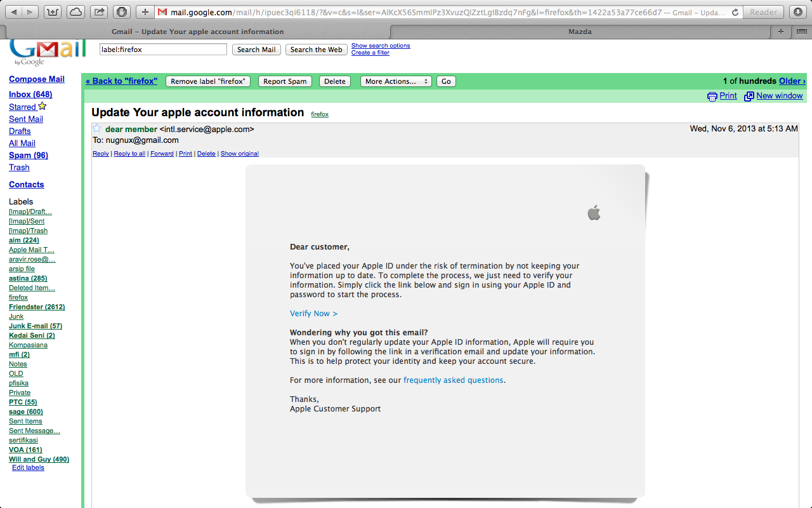Open Junk E-mail (57) label

pos(36,326)
